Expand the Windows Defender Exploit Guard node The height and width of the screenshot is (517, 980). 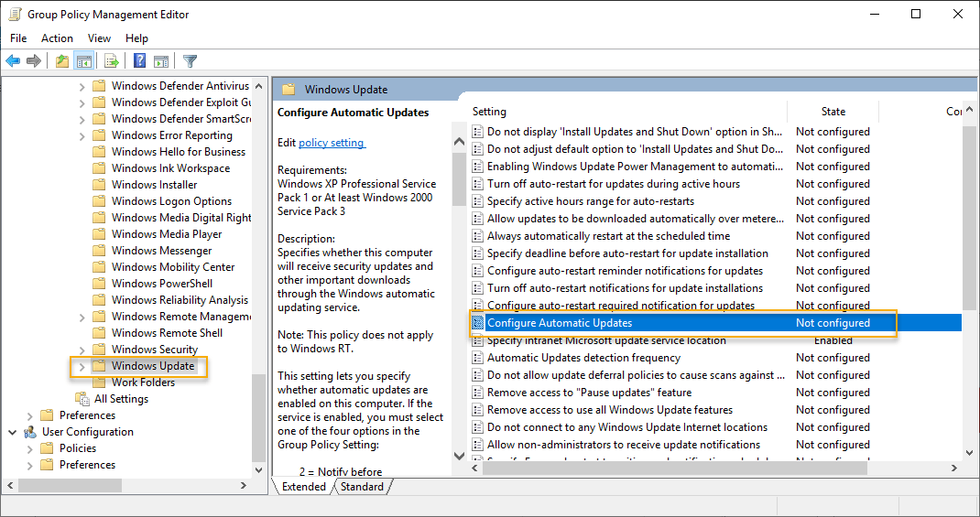82,102
